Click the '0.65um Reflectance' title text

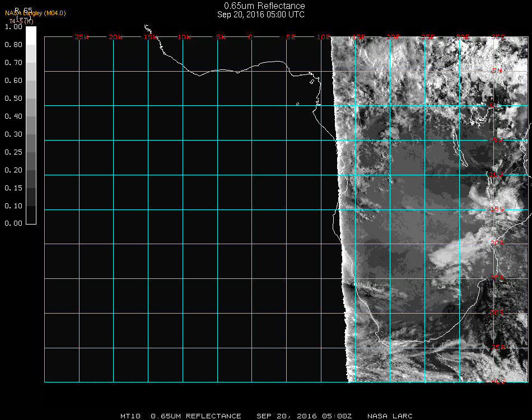264,6
